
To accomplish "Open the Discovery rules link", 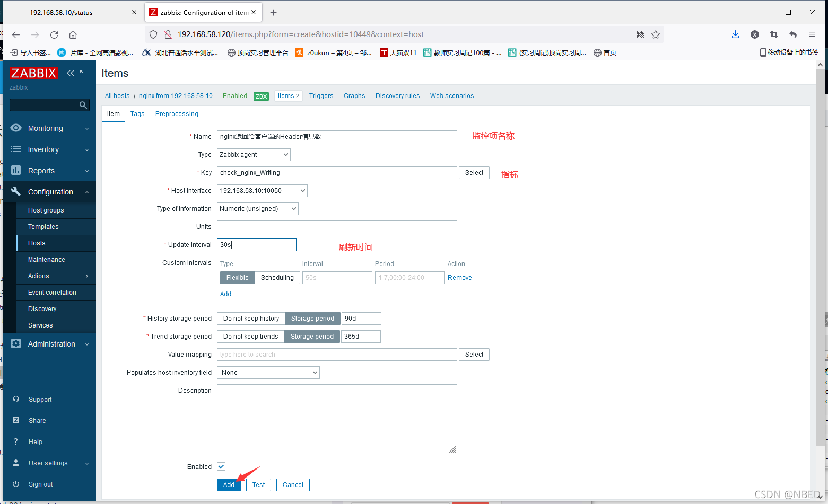I will pos(397,95).
